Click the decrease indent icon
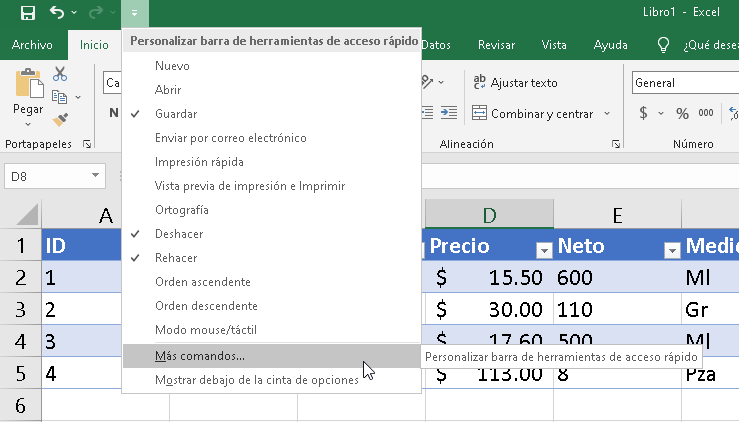Image resolution: width=739 pixels, height=422 pixels. click(x=427, y=113)
